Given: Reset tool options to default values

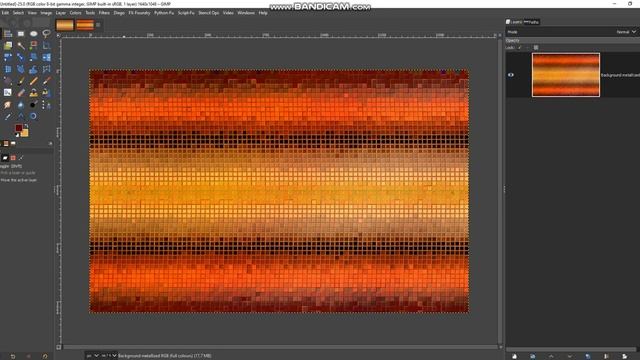Looking at the screenshot, I should pos(45,356).
